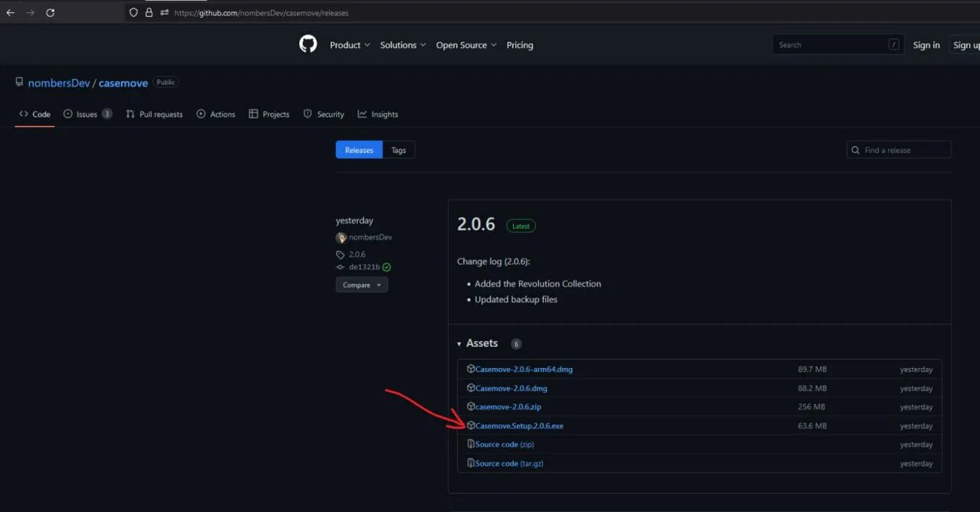
Task: Click package icon for Casemove-2.0.6.dmg
Action: click(471, 388)
